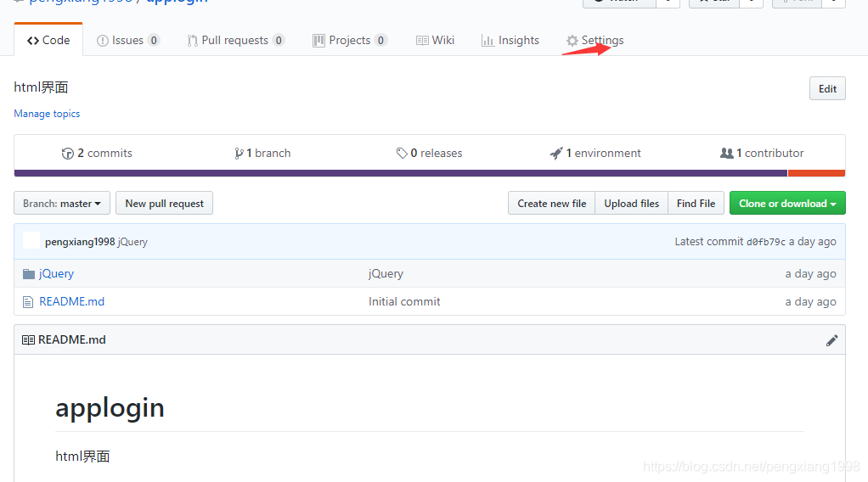Follow the Manage topics link
The image size is (868, 482).
(x=47, y=114)
